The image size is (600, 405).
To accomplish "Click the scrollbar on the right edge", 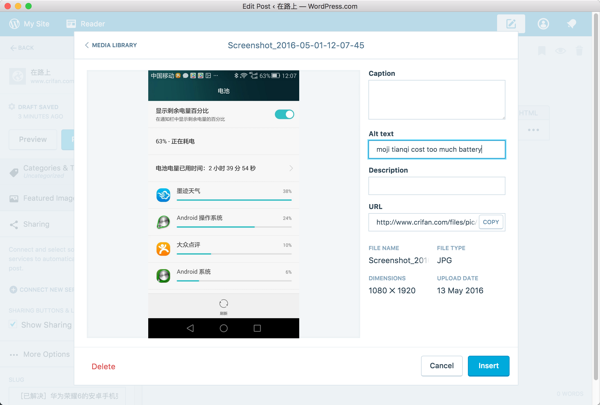I will (596, 197).
